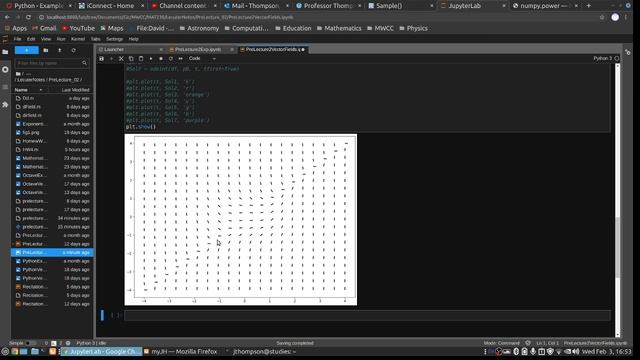640x360 pixels.
Task: Go to root folder in breadcrumb
Action: (x=18, y=74)
